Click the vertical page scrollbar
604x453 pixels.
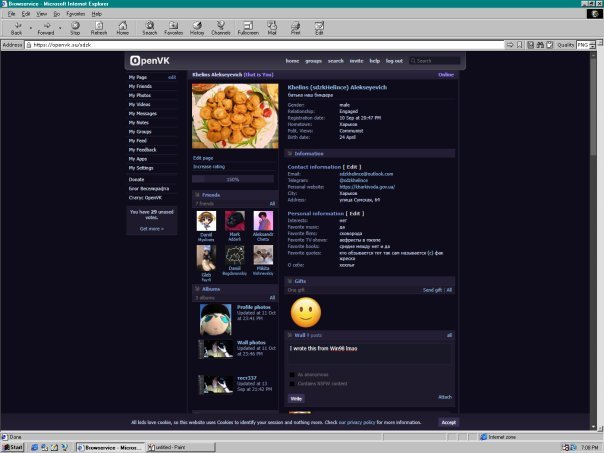[x=593, y=241]
